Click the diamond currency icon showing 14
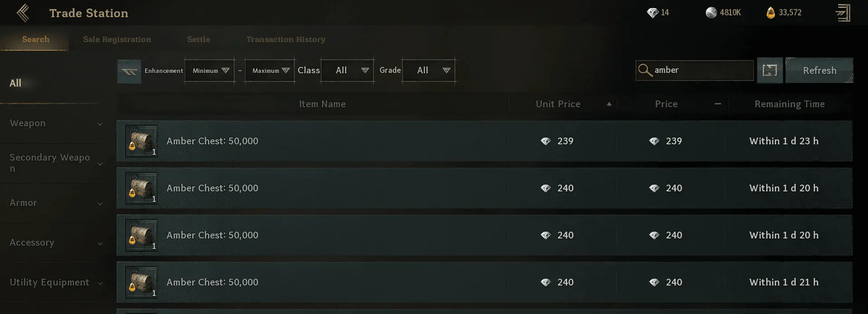Screen dimensions: 868x314 point(652,13)
